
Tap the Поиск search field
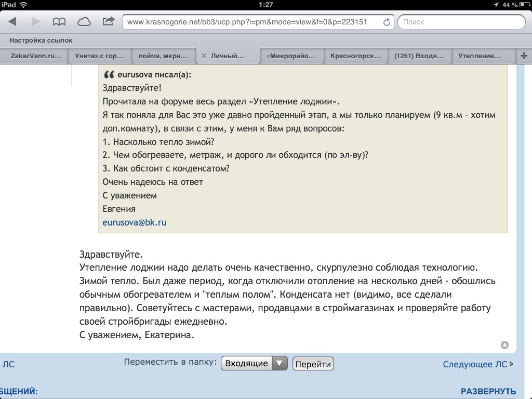coord(461,22)
